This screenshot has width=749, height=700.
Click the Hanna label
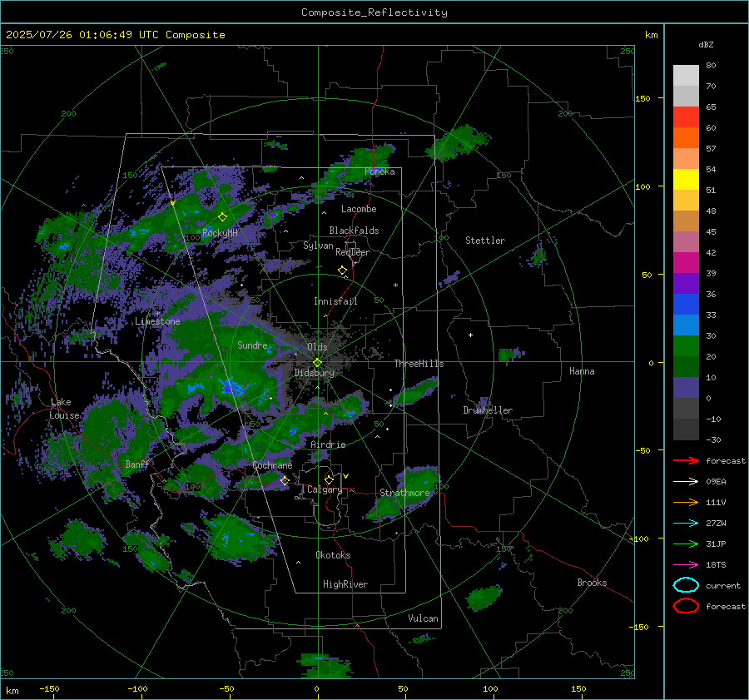tap(582, 371)
